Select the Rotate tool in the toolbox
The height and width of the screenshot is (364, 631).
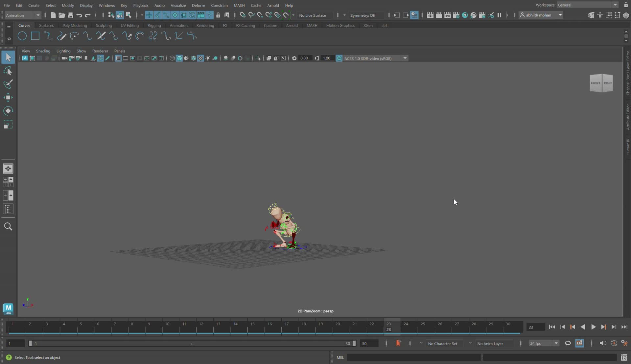[8, 111]
